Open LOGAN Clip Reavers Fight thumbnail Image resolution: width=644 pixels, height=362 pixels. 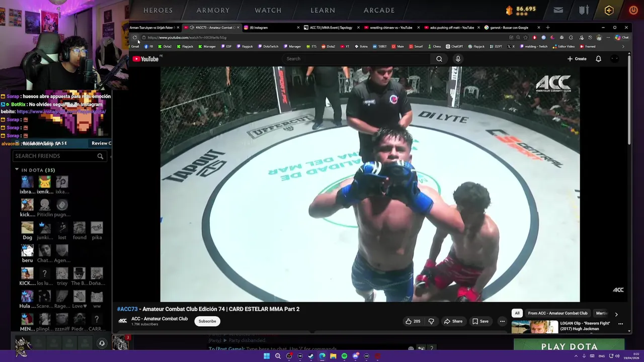click(x=535, y=327)
